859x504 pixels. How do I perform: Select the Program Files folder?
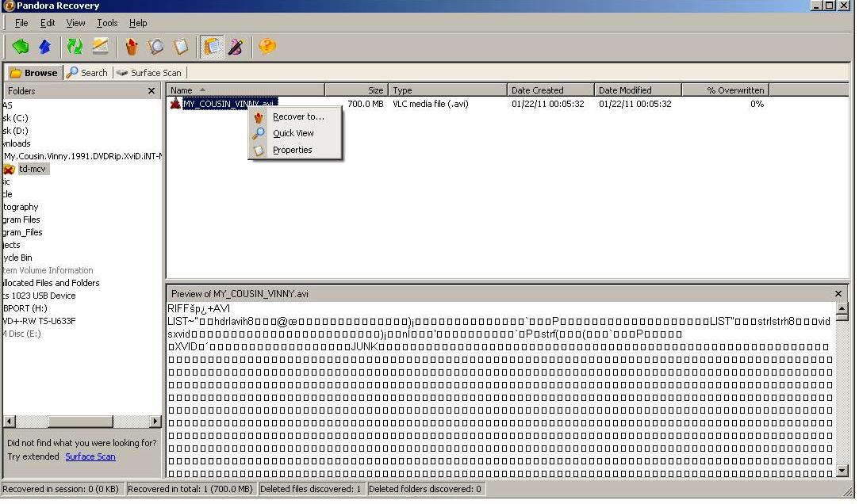21,220
